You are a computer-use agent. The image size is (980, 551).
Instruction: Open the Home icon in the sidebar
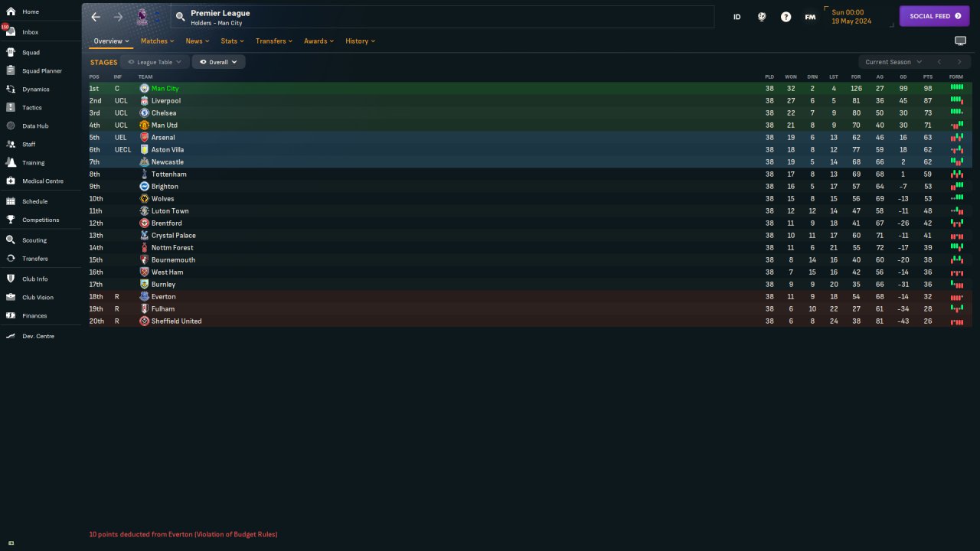tap(11, 11)
